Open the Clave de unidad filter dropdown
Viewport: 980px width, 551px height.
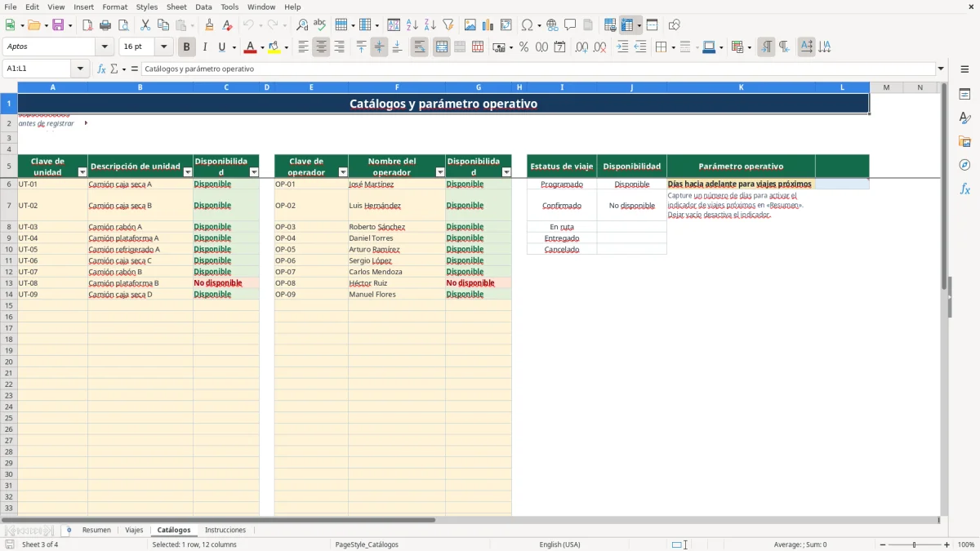(82, 172)
